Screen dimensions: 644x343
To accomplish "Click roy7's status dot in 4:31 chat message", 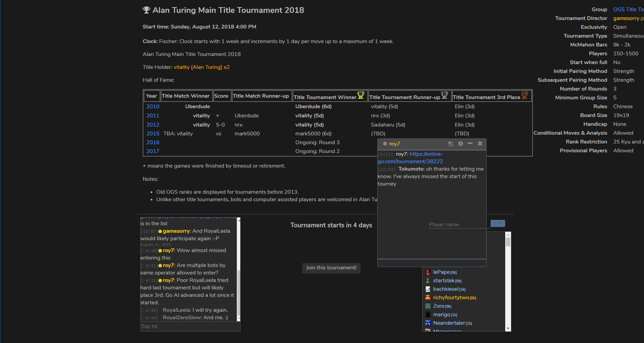I will pyautogui.click(x=160, y=266).
